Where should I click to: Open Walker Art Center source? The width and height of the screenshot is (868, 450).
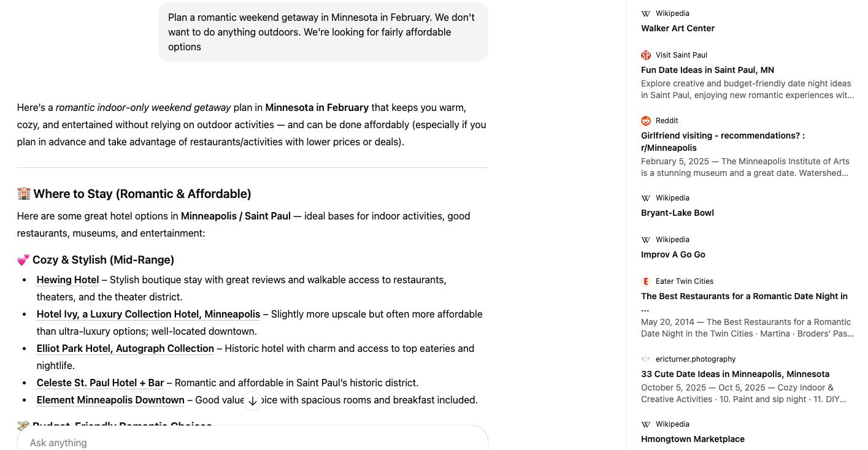(x=678, y=28)
